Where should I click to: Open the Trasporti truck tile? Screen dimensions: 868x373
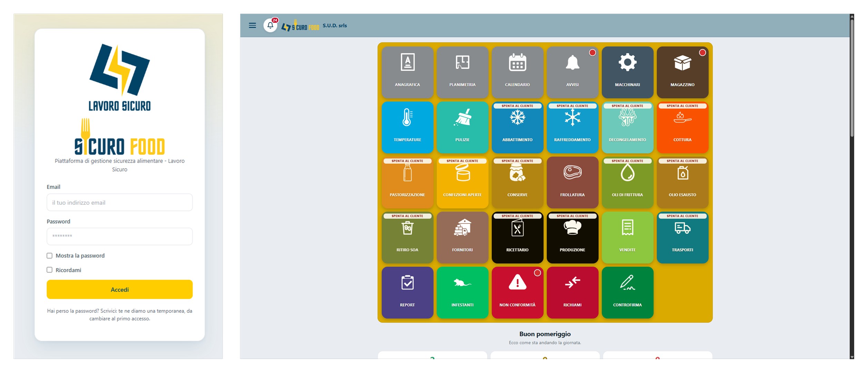pos(683,237)
